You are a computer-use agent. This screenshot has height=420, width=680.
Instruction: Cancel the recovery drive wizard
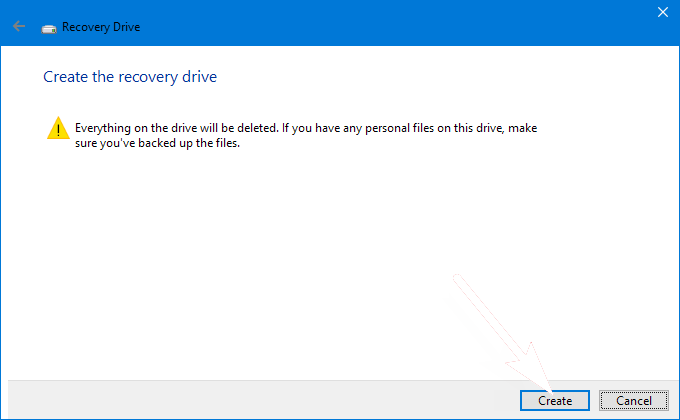[x=634, y=400]
